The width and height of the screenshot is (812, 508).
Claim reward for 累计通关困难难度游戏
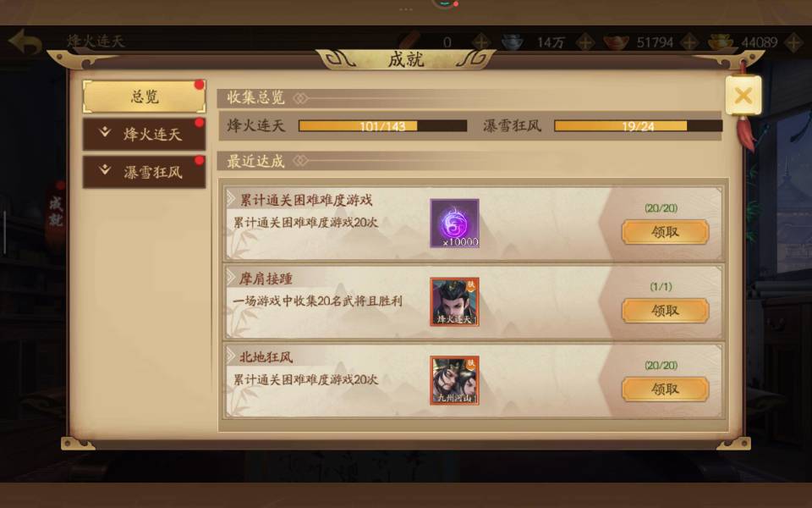(665, 232)
